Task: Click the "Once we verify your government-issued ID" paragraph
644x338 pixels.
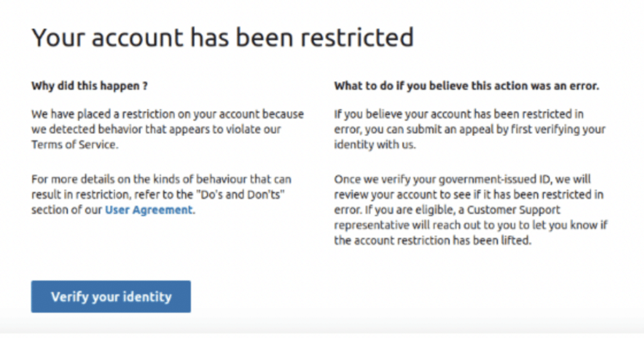Action: pos(470,210)
